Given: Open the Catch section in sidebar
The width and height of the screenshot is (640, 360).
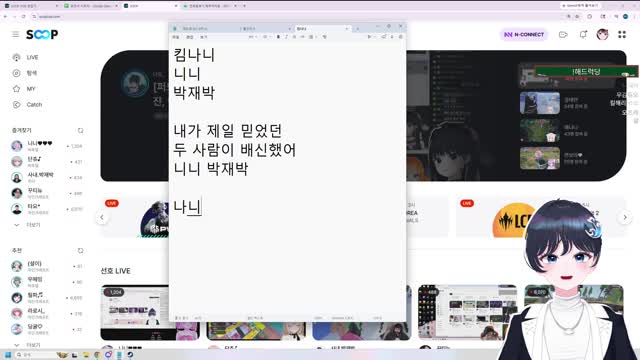Looking at the screenshot, I should pyautogui.click(x=27, y=105).
